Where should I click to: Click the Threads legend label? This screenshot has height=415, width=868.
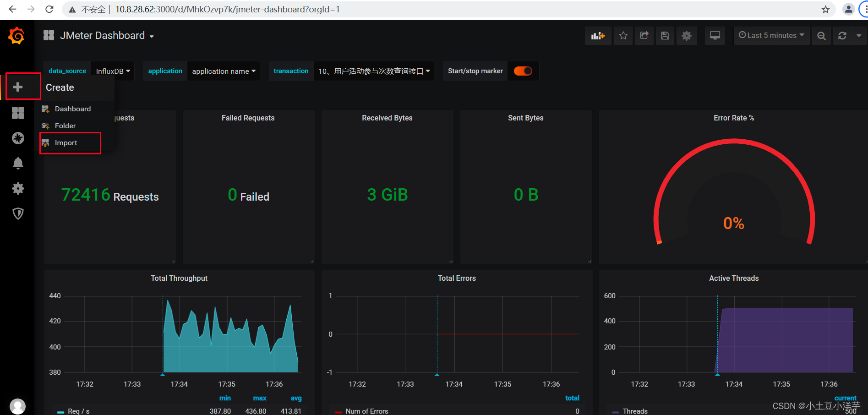pyautogui.click(x=635, y=411)
